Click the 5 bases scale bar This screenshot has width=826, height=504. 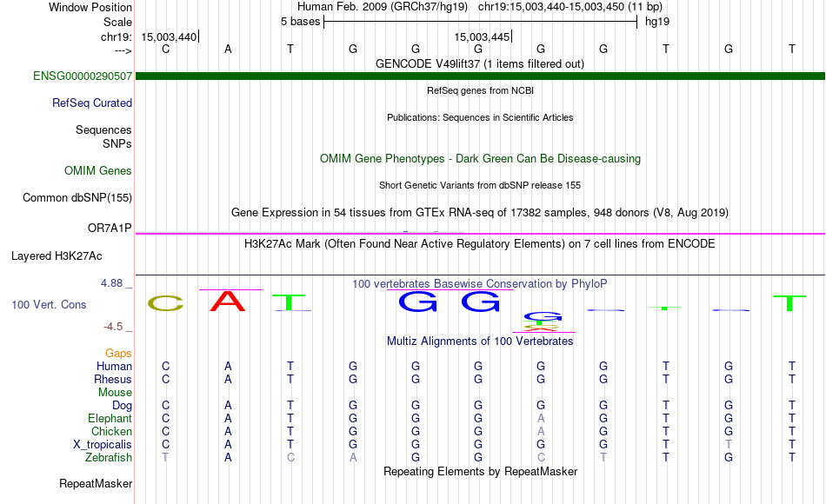480,22
